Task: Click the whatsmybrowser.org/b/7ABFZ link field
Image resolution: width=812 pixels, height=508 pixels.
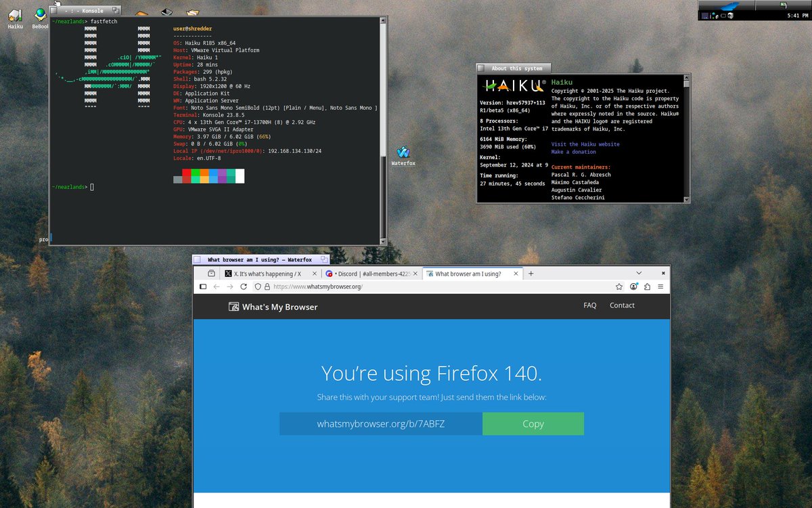Action: [x=381, y=423]
